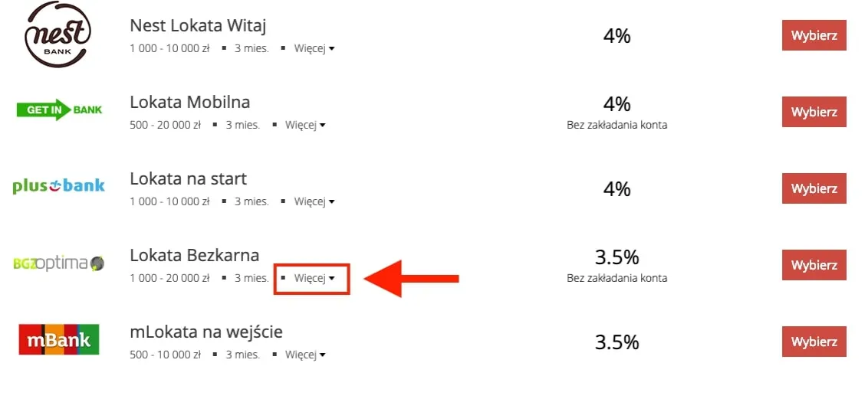Open the Nest Lokata Witaj title
The image size is (868, 399).
pyautogui.click(x=198, y=26)
